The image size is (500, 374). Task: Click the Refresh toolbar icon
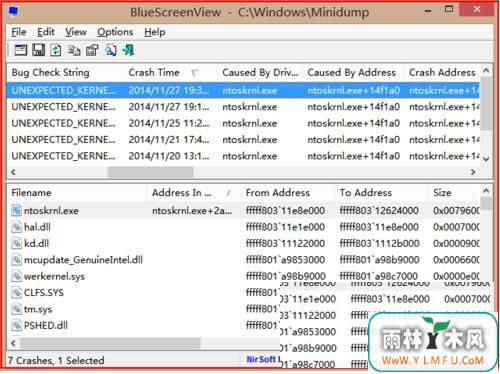tap(56, 50)
